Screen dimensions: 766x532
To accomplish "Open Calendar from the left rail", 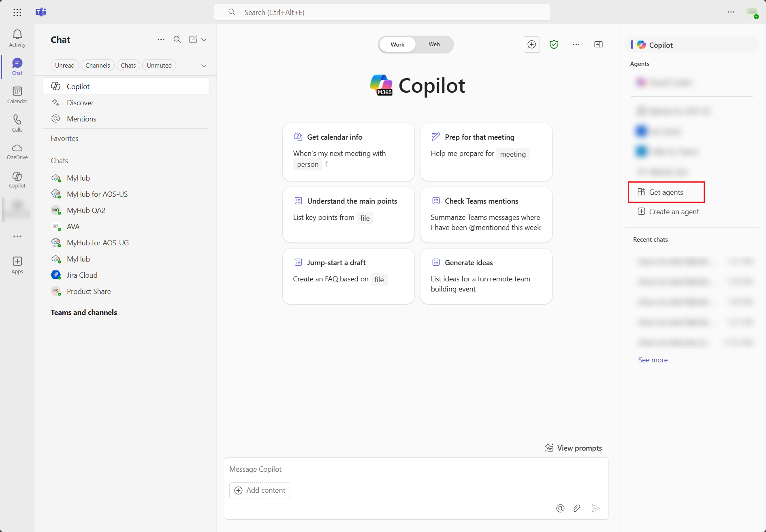I will coord(17,95).
